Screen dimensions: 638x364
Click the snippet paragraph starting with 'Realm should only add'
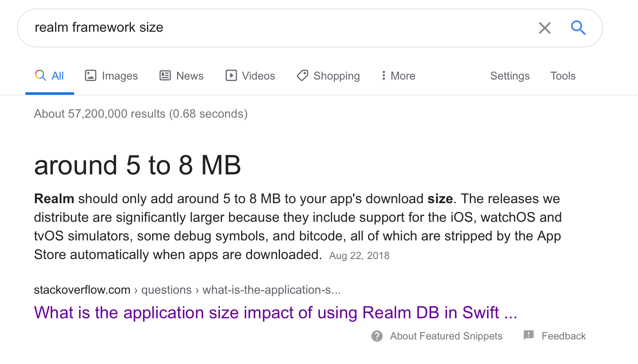point(298,226)
